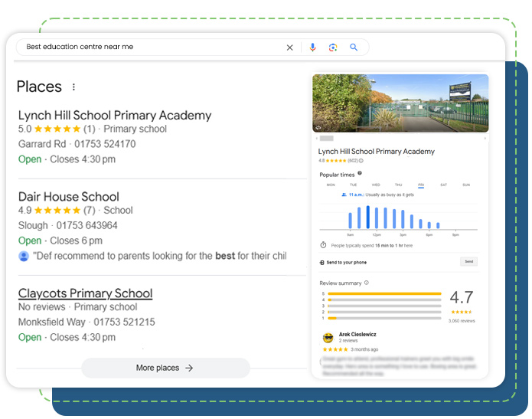Image resolution: width=532 pixels, height=419 pixels.
Task: Open reviewer name Arek Cieslewicz
Action: point(357,335)
